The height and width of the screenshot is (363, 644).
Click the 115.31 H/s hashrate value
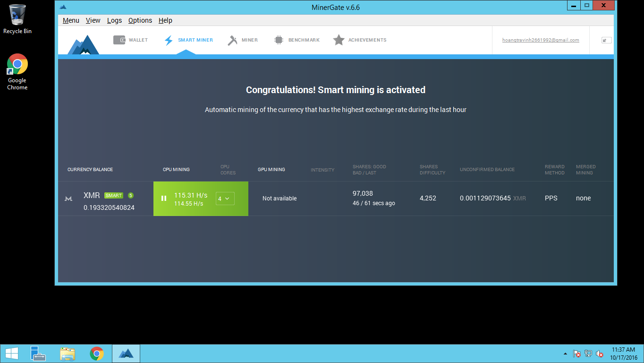point(191,195)
